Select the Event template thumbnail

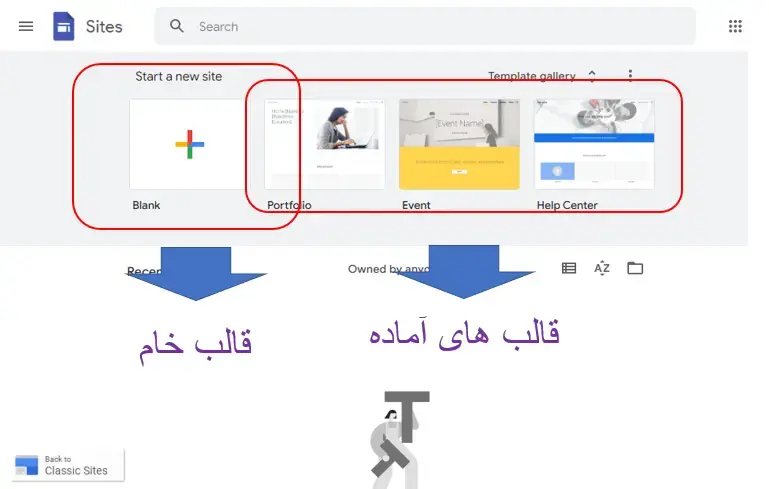click(460, 144)
